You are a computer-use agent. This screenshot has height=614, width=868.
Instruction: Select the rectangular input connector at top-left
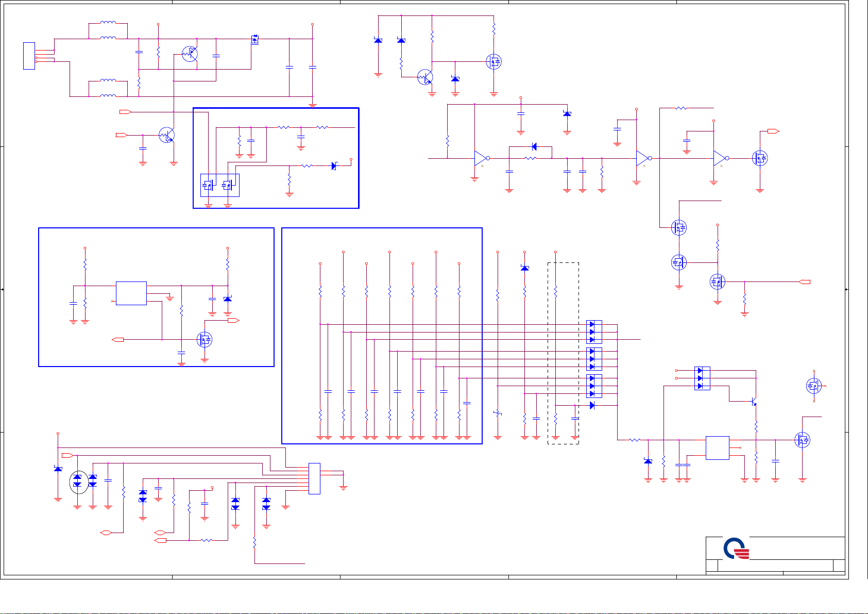tap(29, 56)
